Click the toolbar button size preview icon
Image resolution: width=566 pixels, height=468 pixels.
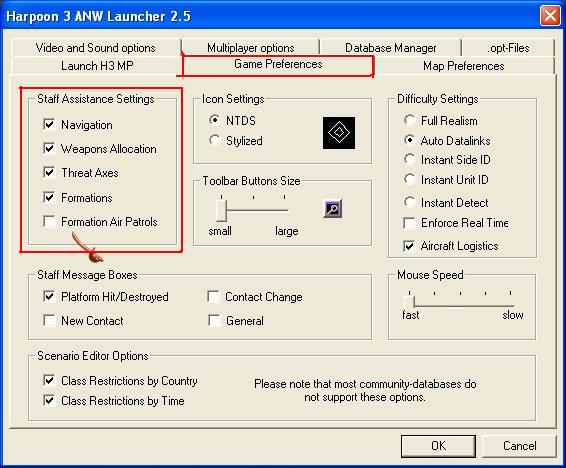tap(332, 208)
